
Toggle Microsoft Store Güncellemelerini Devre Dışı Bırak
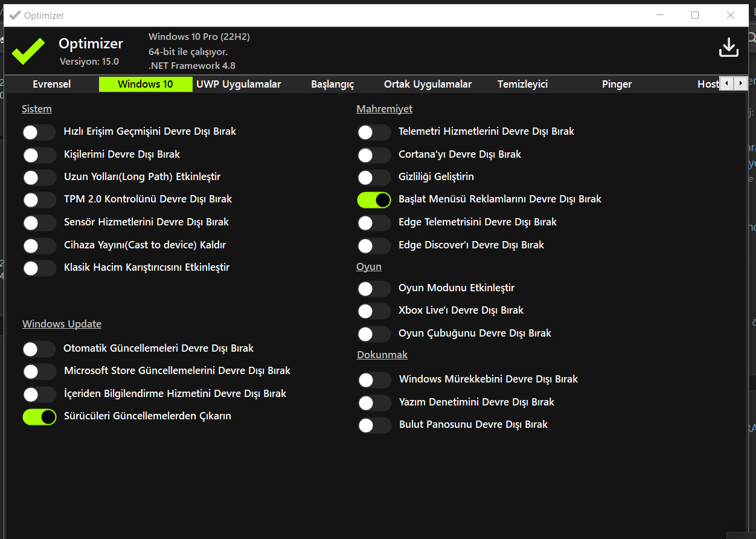pos(39,371)
